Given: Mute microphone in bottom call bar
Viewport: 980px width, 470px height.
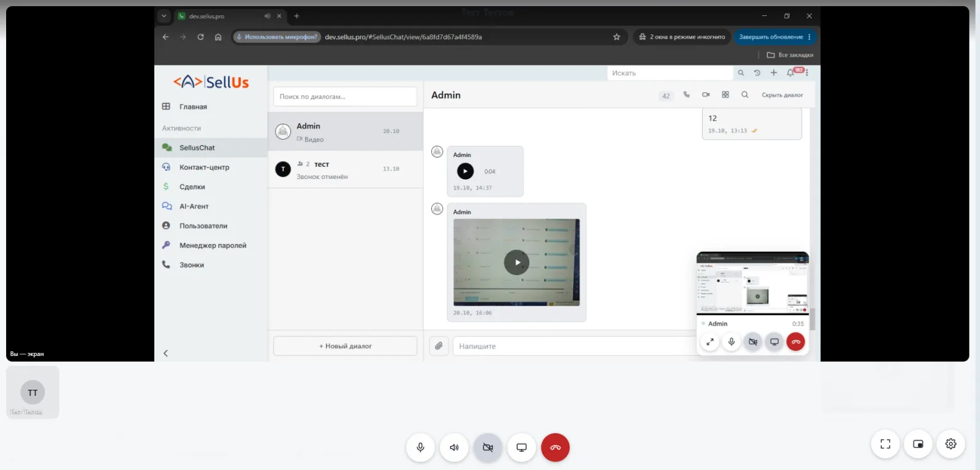Looking at the screenshot, I should (420, 447).
